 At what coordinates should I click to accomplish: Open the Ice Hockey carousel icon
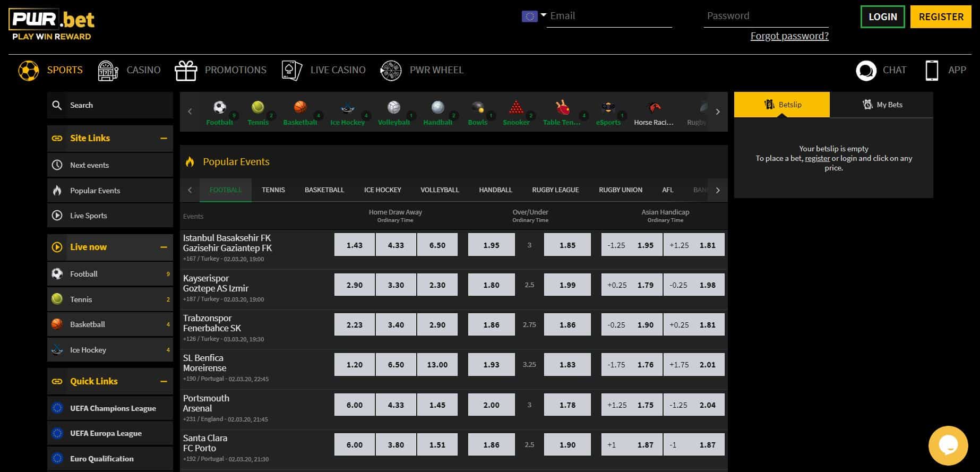point(348,108)
